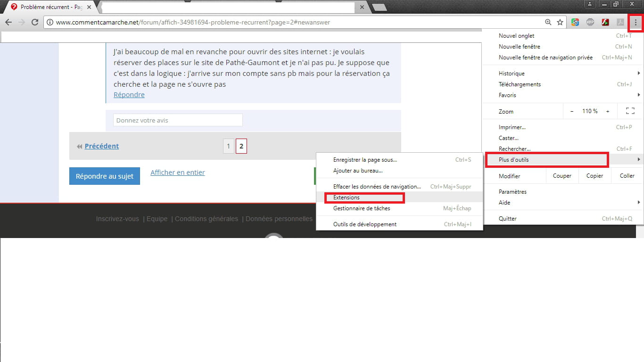Choose Quitter in the Chrome menu
Image resolution: width=644 pixels, height=362 pixels.
(563, 219)
